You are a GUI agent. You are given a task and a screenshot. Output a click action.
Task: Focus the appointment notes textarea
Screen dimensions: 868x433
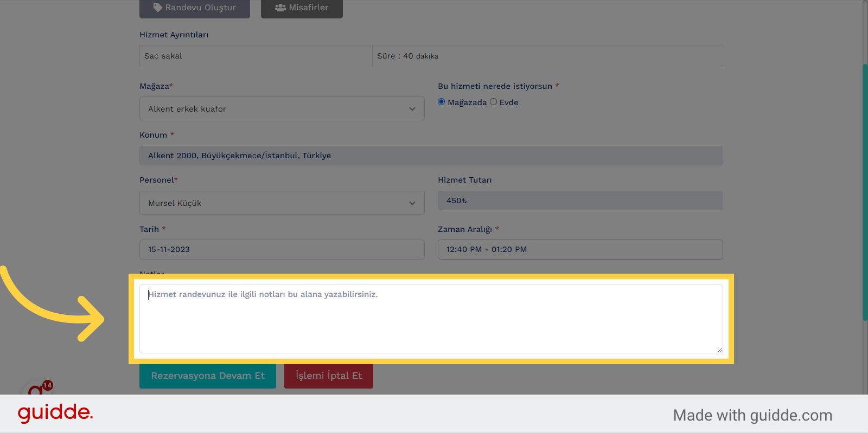pyautogui.click(x=431, y=319)
